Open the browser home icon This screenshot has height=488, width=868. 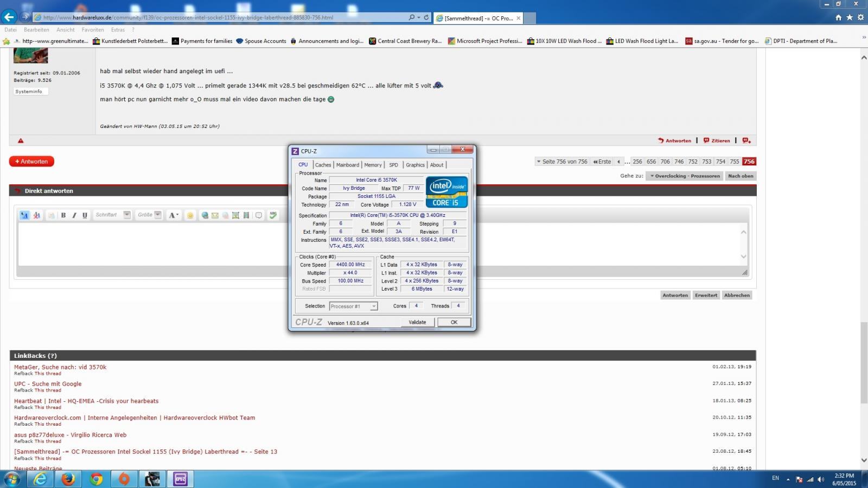pos(839,17)
